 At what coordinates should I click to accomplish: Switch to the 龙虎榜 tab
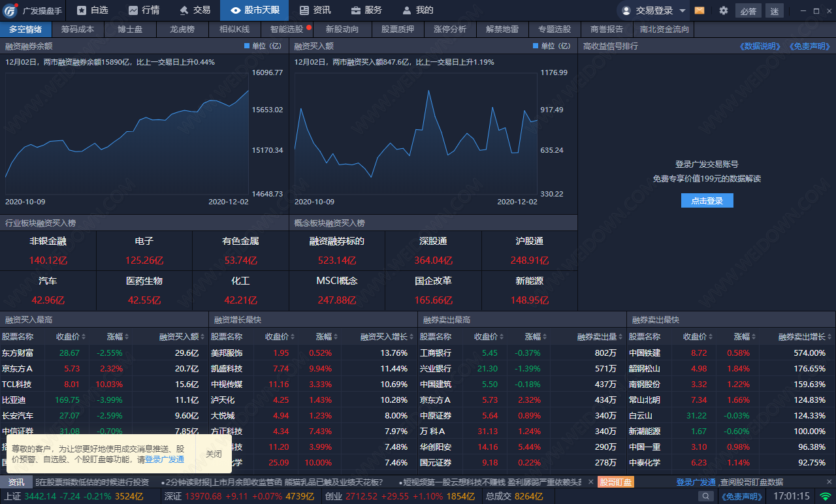(182, 29)
